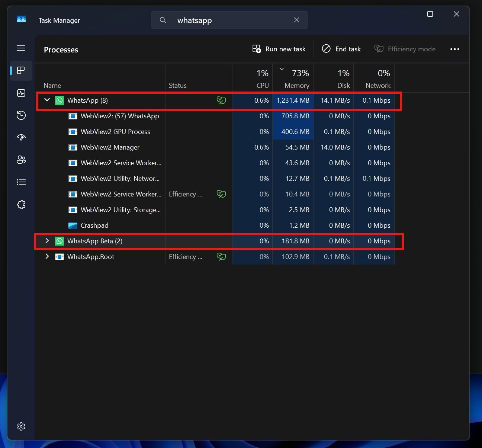Image resolution: width=482 pixels, height=448 pixels.
Task: Open the Services sidebar icon
Action: tap(21, 204)
